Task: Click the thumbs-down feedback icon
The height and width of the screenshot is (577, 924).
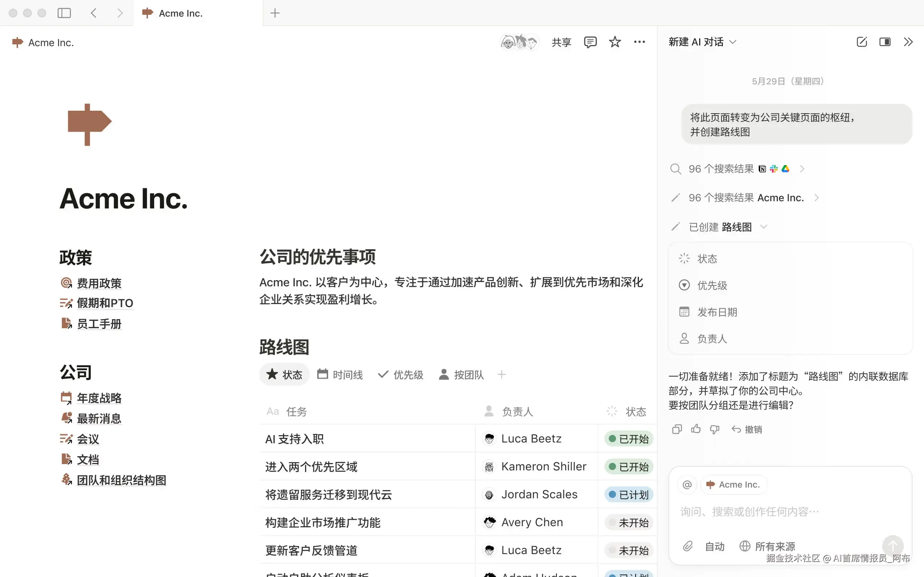Action: [714, 429]
